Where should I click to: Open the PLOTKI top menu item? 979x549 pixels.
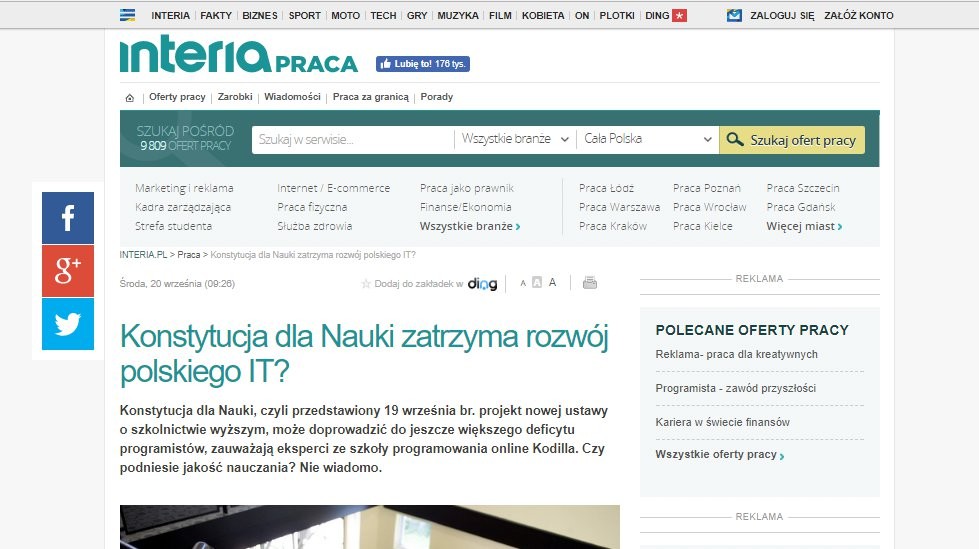tap(617, 16)
